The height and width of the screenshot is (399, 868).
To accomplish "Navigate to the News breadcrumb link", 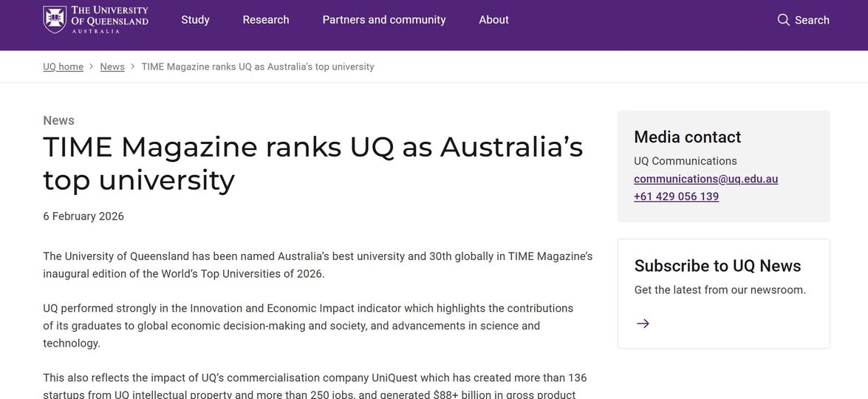I will pos(112,66).
